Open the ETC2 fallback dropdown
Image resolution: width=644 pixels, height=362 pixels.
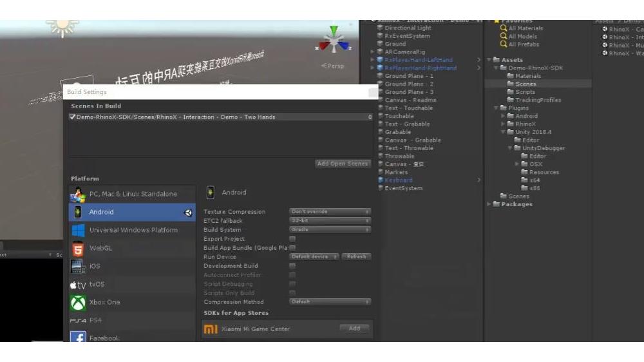330,221
